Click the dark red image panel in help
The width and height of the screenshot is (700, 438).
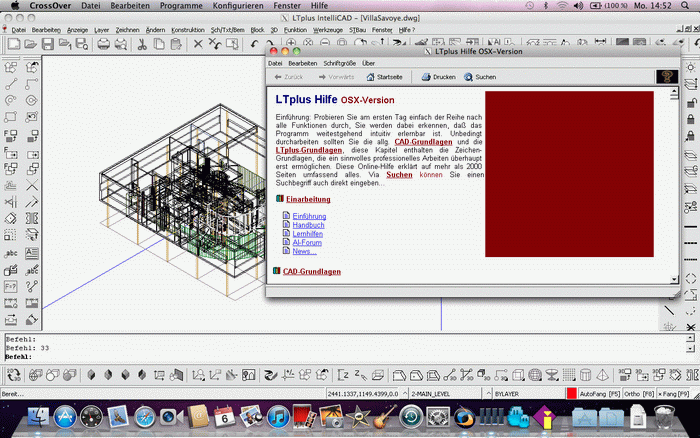(569, 174)
